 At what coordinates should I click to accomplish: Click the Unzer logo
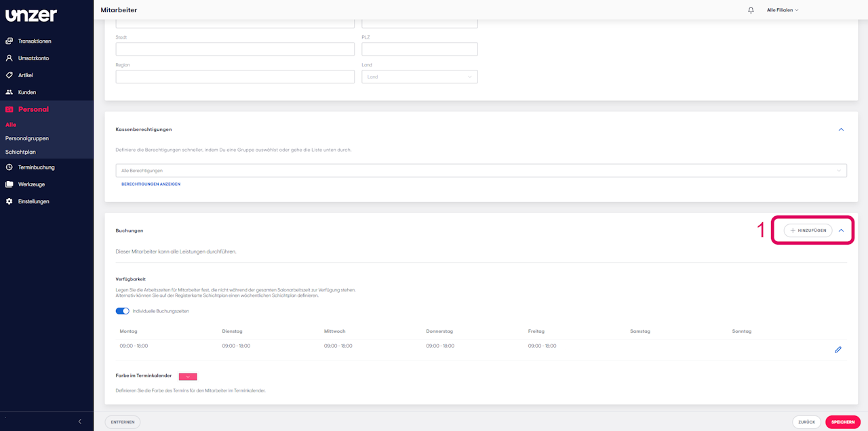point(31,15)
